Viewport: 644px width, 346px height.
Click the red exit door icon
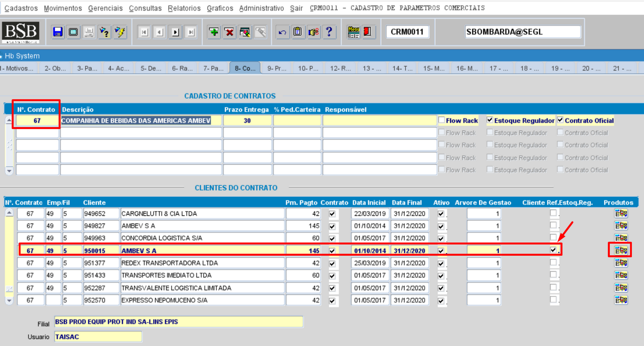tap(367, 32)
